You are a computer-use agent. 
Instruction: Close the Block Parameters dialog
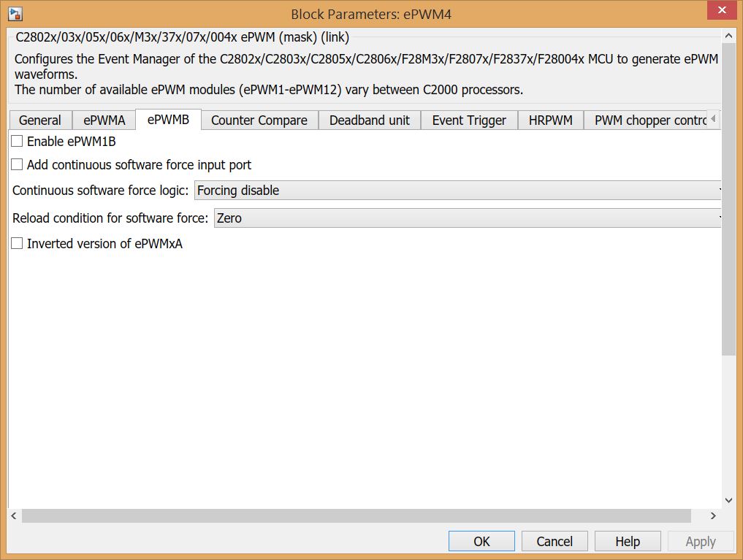point(723,11)
